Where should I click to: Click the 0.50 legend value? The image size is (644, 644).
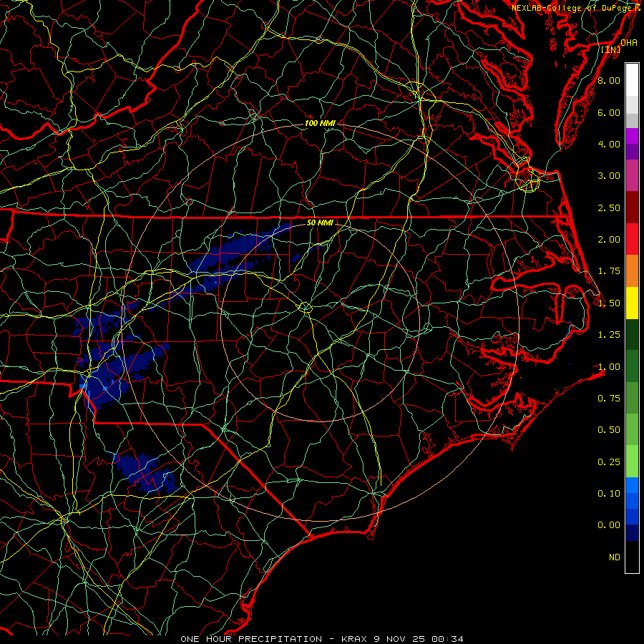609,430
